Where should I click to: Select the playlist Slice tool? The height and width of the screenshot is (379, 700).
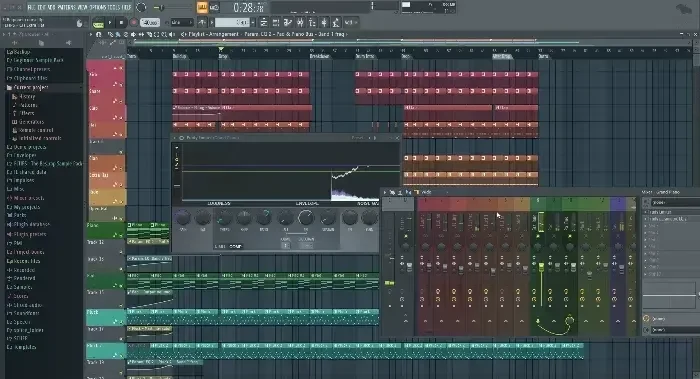tap(149, 34)
